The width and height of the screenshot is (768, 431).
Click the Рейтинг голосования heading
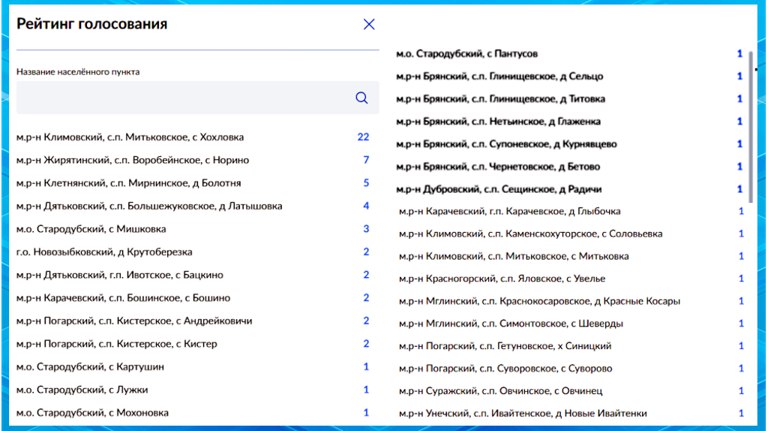92,24
